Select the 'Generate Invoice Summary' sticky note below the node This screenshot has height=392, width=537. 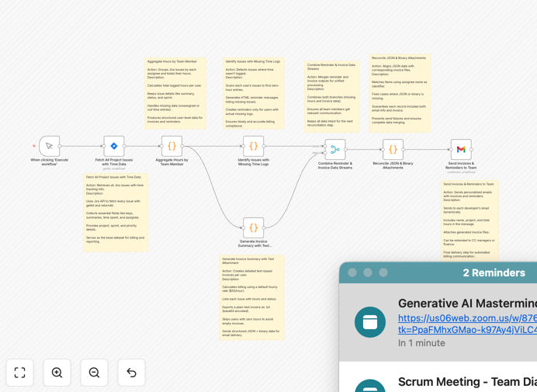[251, 297]
